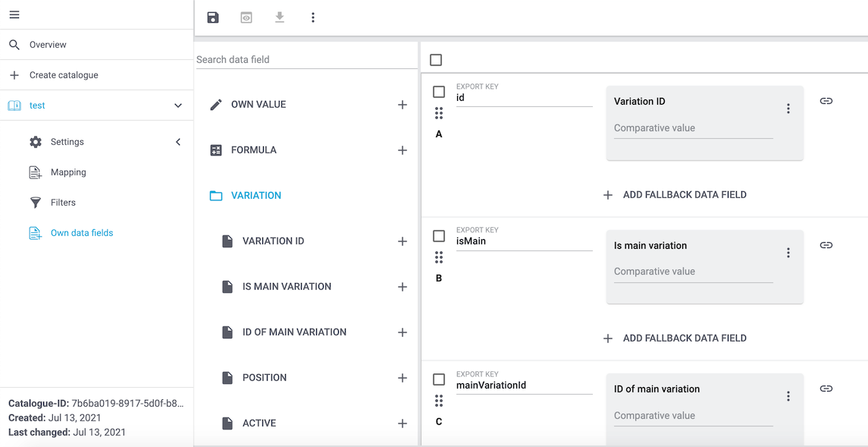Viewport: 868px width, 447px height.
Task: Select POSITION list entry
Action: tap(265, 377)
